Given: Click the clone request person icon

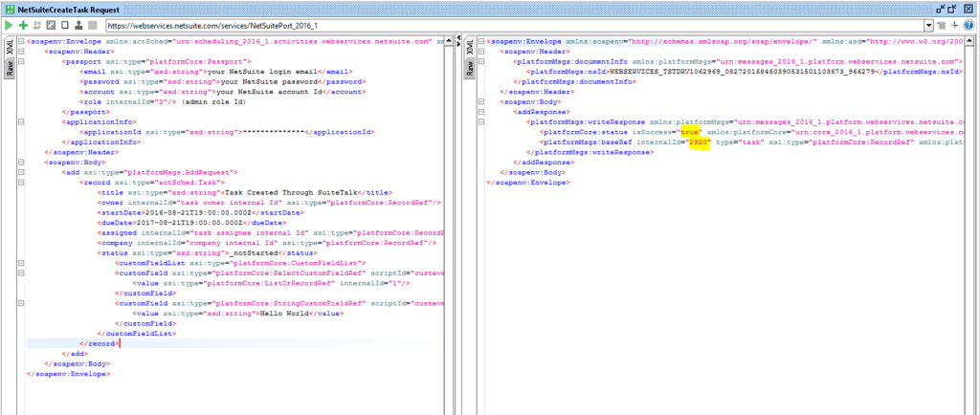Looking at the screenshot, I should coord(78,25).
